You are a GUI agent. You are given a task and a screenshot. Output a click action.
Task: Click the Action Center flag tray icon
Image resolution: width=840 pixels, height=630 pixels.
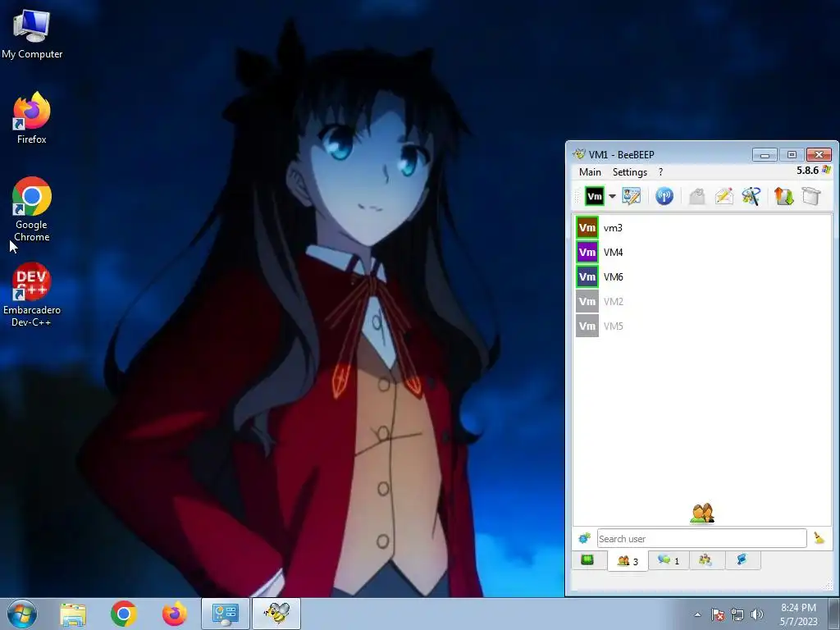(717, 614)
